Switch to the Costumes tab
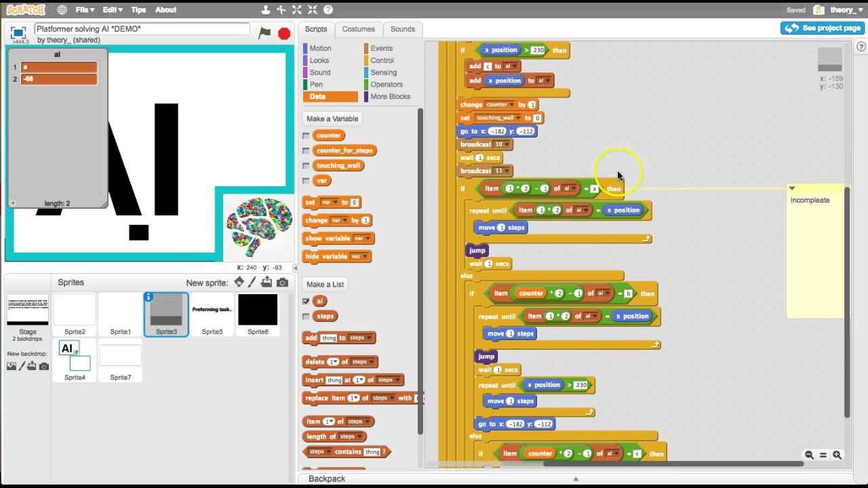 click(x=358, y=29)
